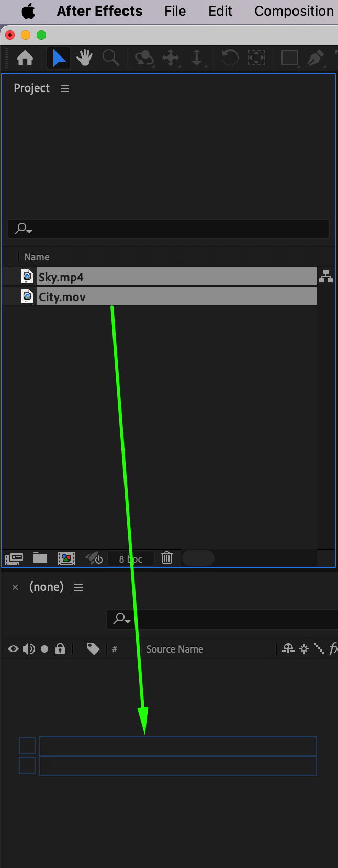Open the Edit menu

tap(220, 11)
